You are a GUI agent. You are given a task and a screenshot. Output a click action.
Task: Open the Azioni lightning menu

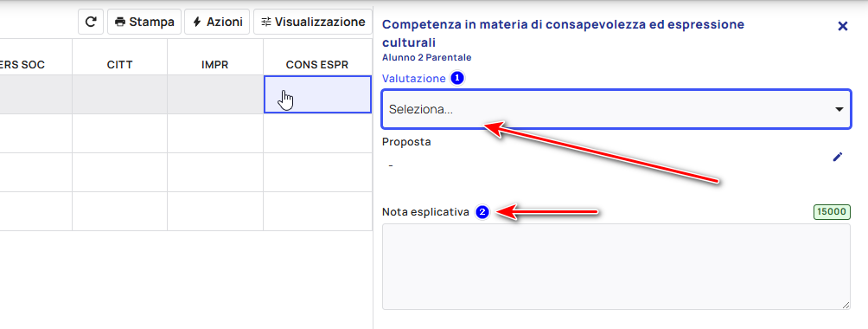coord(217,22)
